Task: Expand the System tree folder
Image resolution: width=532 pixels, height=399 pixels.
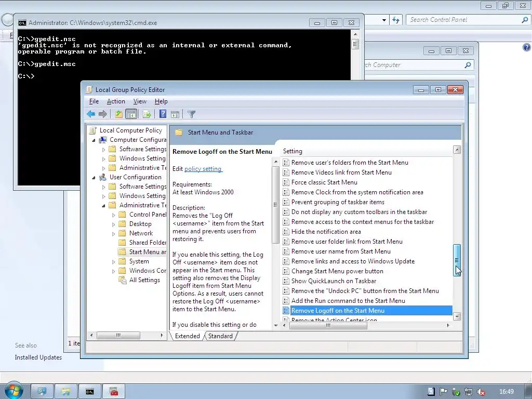Action: coord(114,262)
